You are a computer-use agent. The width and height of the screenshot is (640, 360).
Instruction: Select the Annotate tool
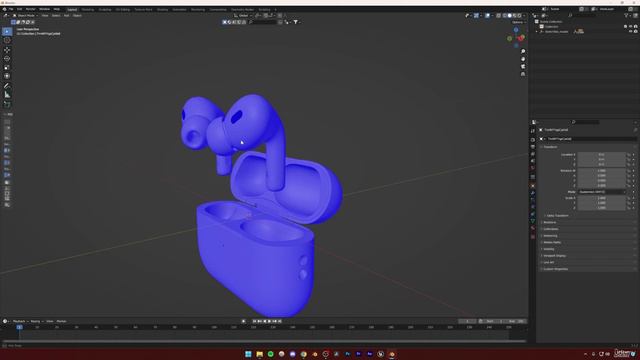7,86
